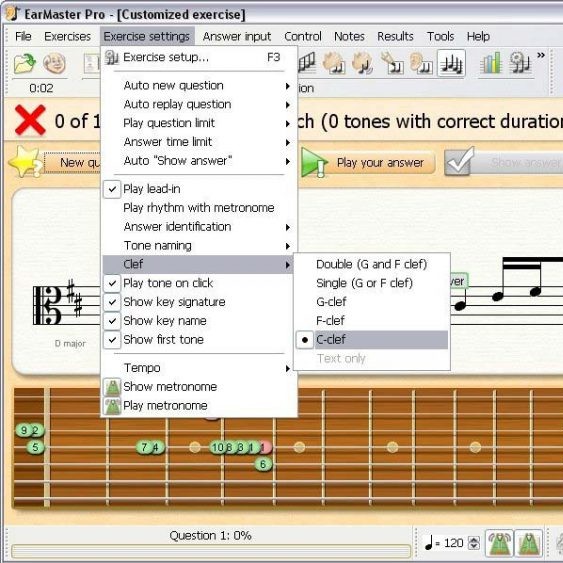Click fretboard marker number 6
The width and height of the screenshot is (563, 563).
(263, 464)
